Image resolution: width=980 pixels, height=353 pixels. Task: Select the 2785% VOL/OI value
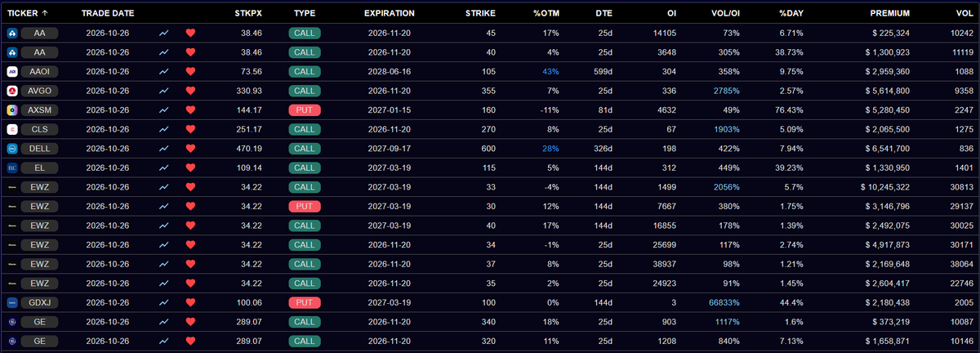[727, 91]
